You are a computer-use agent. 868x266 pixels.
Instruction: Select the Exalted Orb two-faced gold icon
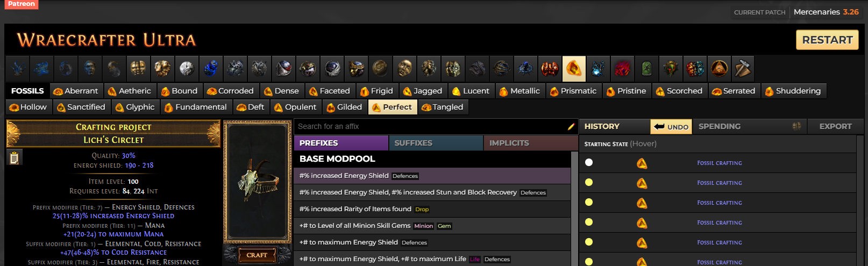pos(162,68)
